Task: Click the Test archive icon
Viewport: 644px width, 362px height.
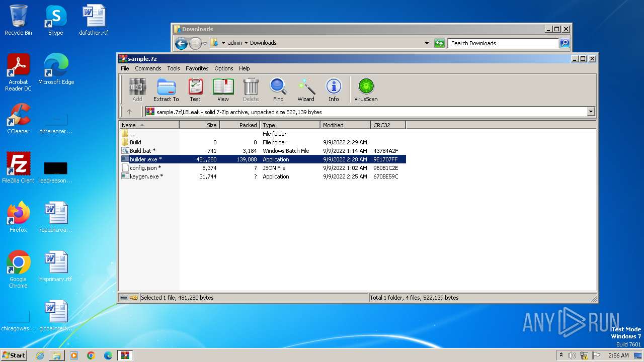Action: point(195,90)
